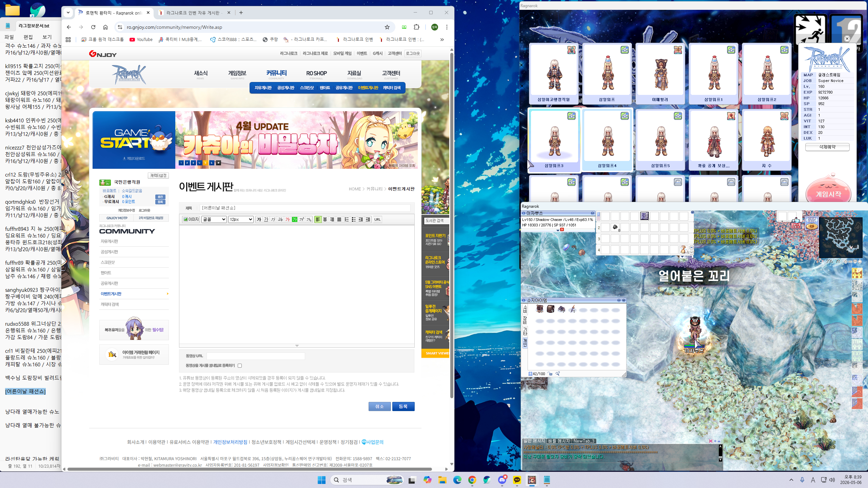The image size is (868, 488).
Task: Open the RO SHOP main navigation menu
Action: [x=316, y=74]
